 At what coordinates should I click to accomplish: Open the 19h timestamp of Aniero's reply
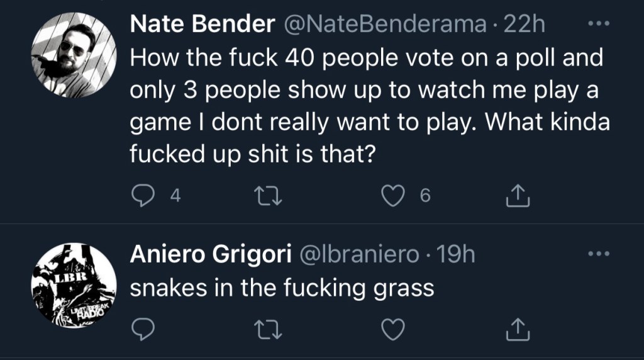point(455,254)
